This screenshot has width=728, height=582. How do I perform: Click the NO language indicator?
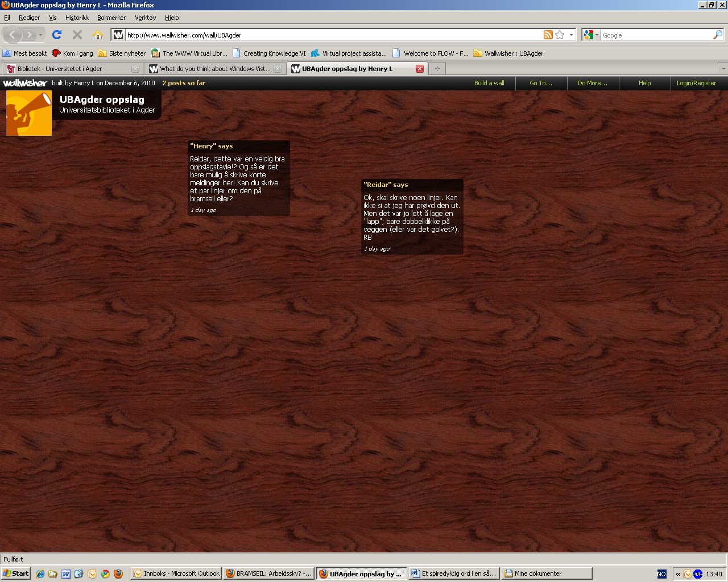661,574
